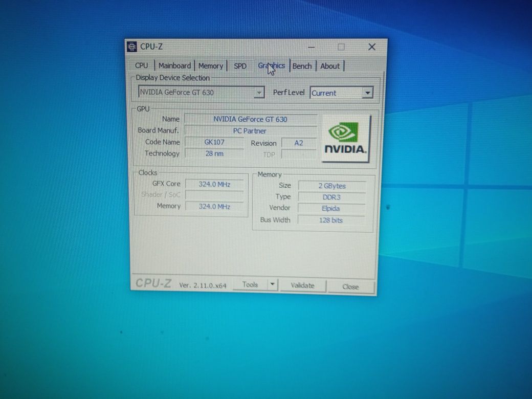Click the Perf Level 'Current' combo box

tap(341, 93)
